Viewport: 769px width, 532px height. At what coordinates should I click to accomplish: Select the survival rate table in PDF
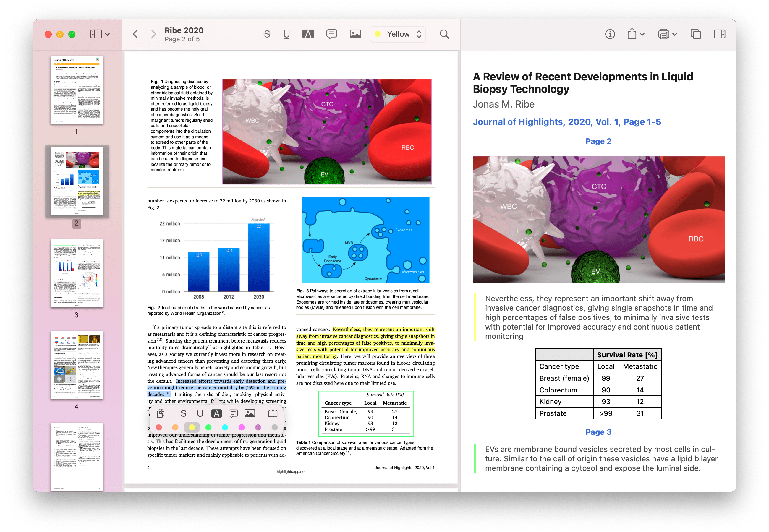coord(366,414)
